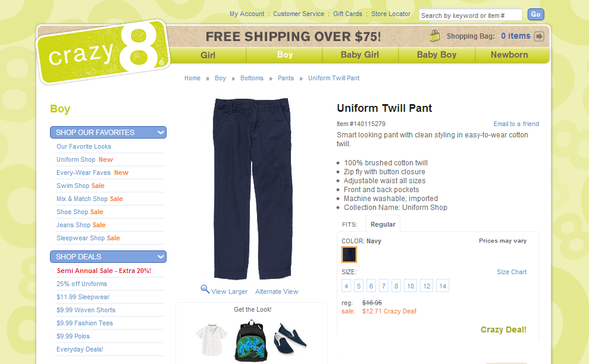
Task: Click the keyword search input field
Action: click(470, 15)
